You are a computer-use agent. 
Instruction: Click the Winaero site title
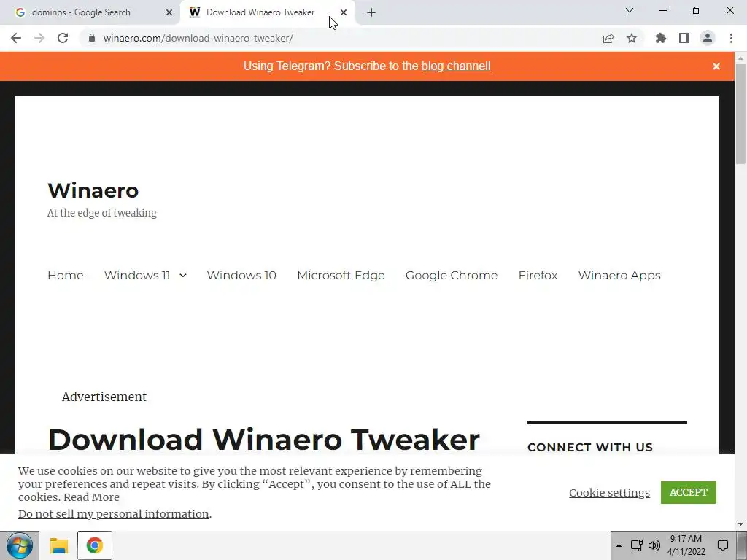coord(93,190)
